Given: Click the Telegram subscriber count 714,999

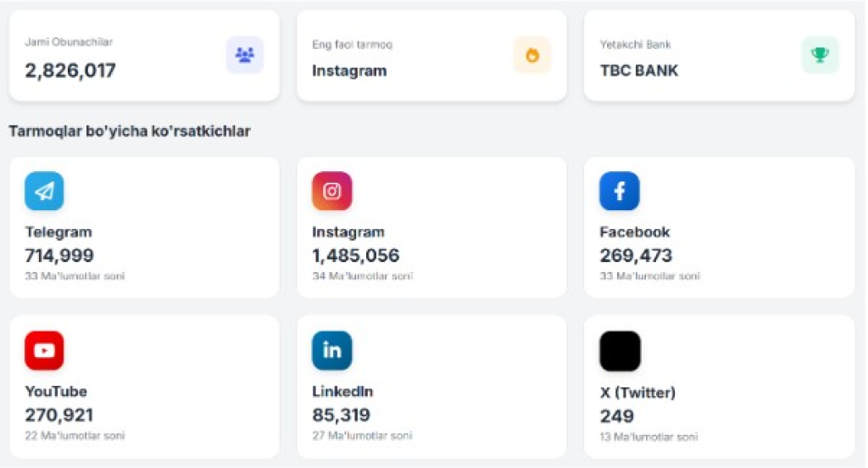Looking at the screenshot, I should point(59,255).
